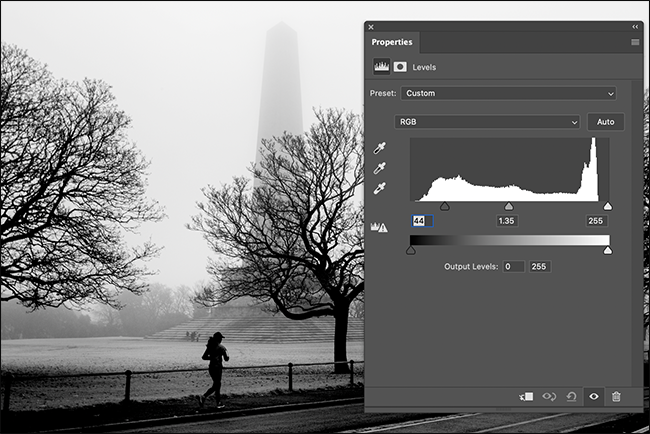Image resolution: width=650 pixels, height=434 pixels.
Task: Toggle Levels layer visibility eye
Action: coord(594,397)
